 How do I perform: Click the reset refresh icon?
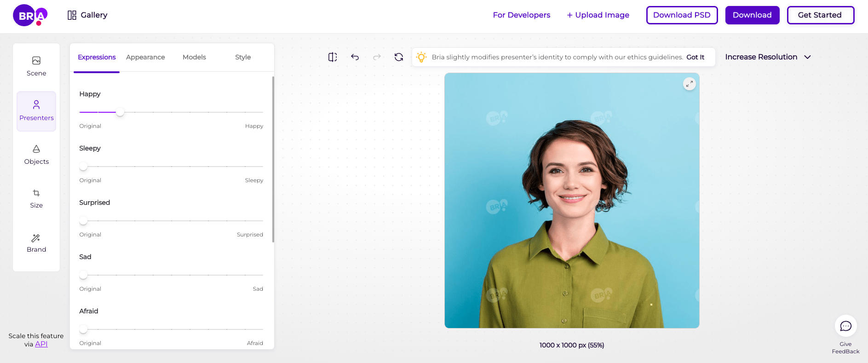click(x=399, y=57)
